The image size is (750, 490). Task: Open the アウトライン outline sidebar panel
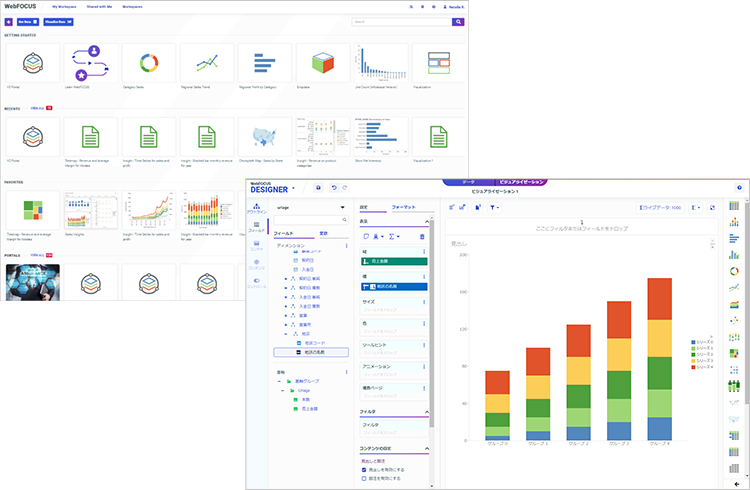coord(256,209)
